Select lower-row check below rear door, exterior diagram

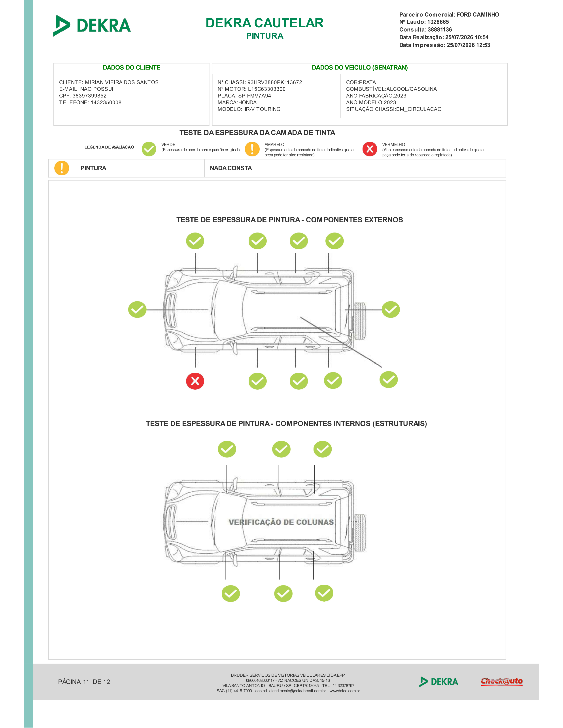[x=299, y=381]
